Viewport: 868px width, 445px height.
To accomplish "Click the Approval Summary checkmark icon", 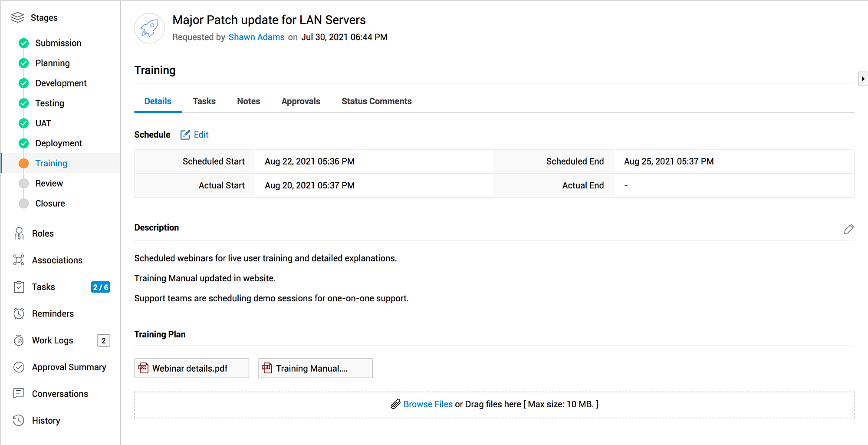I will pos(19,367).
